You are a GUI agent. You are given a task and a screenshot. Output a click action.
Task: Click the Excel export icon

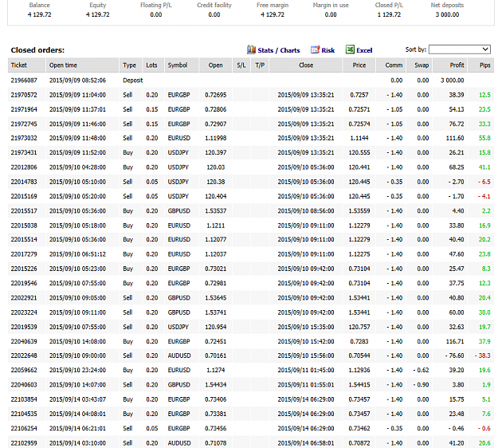[350, 49]
